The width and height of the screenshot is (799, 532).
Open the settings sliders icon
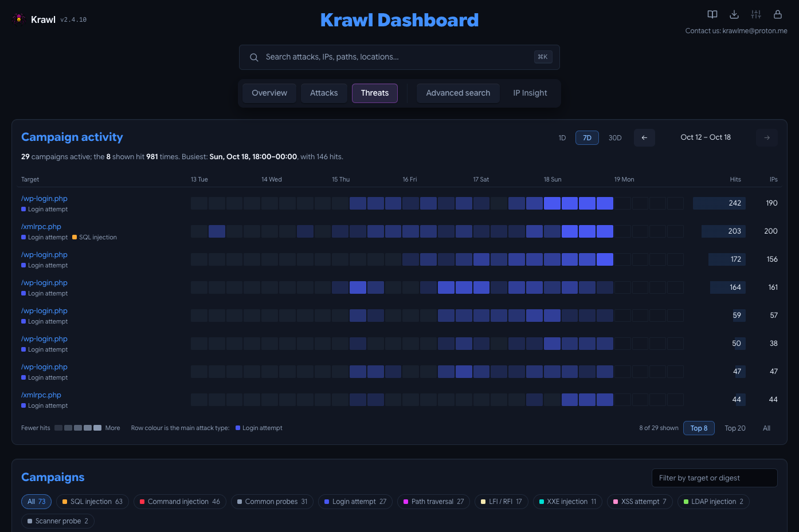756,14
